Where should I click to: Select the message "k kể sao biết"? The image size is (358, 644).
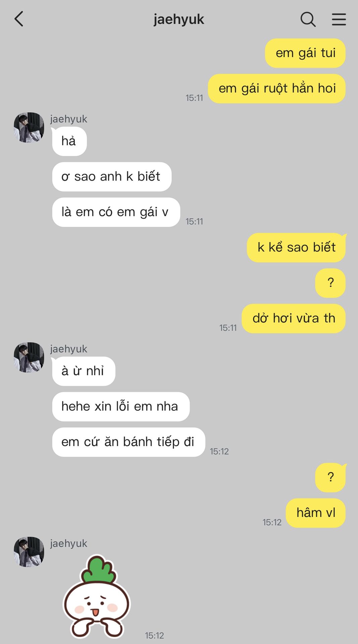(296, 248)
